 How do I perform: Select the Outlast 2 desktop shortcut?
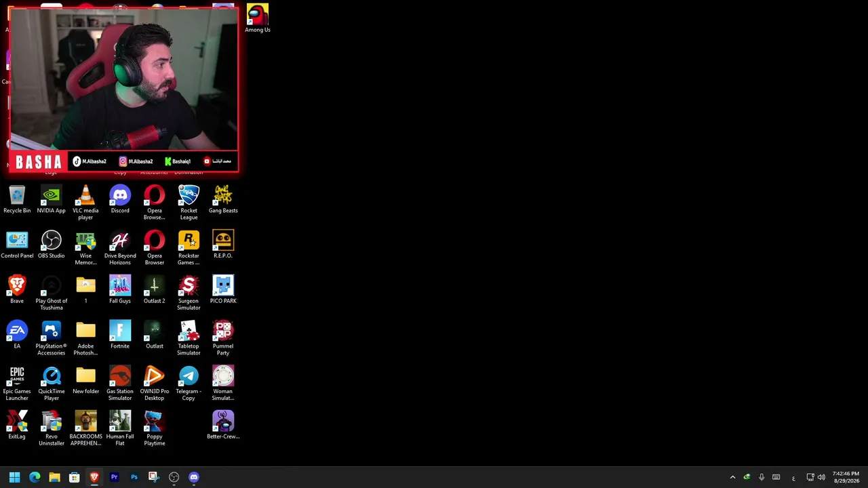point(155,289)
